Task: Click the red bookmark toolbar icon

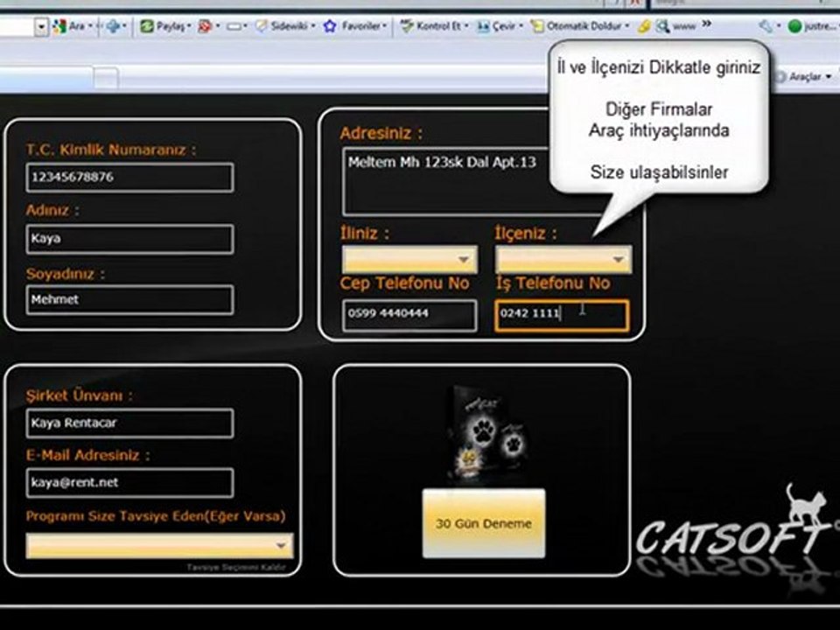Action: tap(205, 25)
